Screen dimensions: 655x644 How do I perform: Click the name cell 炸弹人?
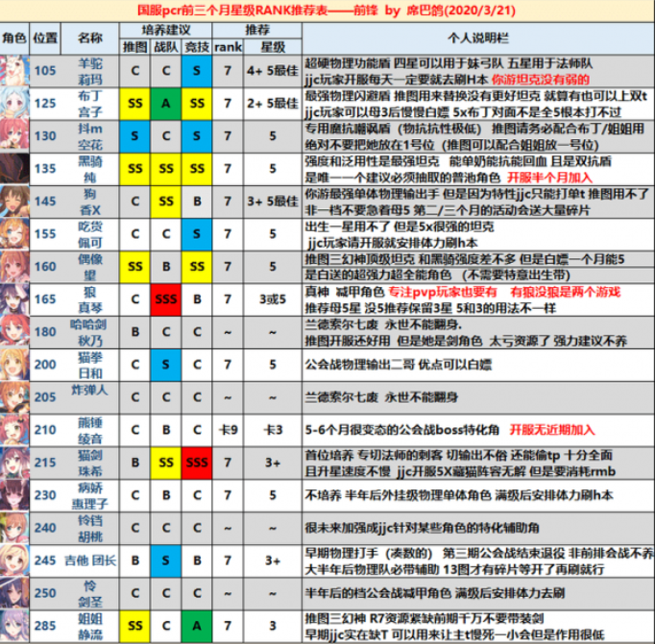(90, 397)
